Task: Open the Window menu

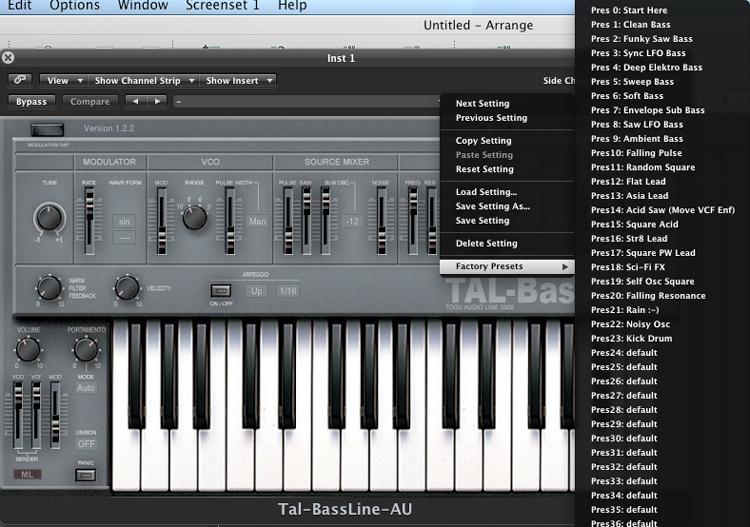Action: (x=143, y=6)
